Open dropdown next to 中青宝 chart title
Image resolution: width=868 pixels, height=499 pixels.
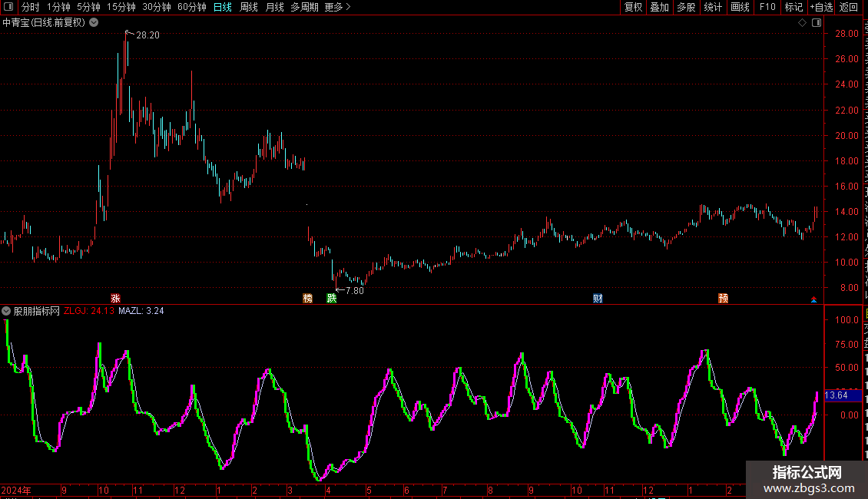click(x=94, y=22)
